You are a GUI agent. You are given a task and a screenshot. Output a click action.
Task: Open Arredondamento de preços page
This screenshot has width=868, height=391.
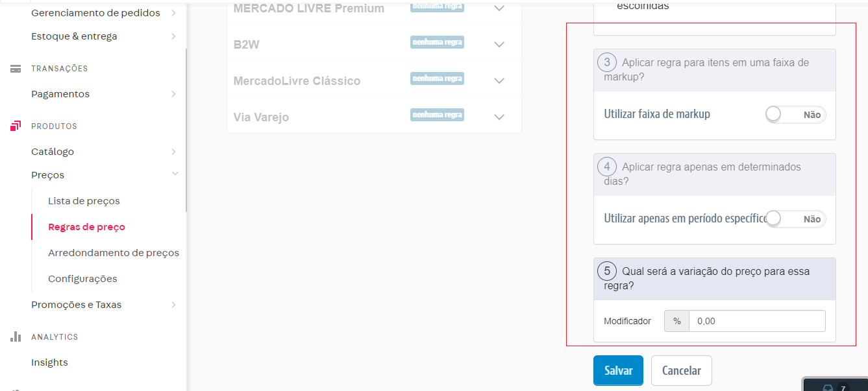114,253
